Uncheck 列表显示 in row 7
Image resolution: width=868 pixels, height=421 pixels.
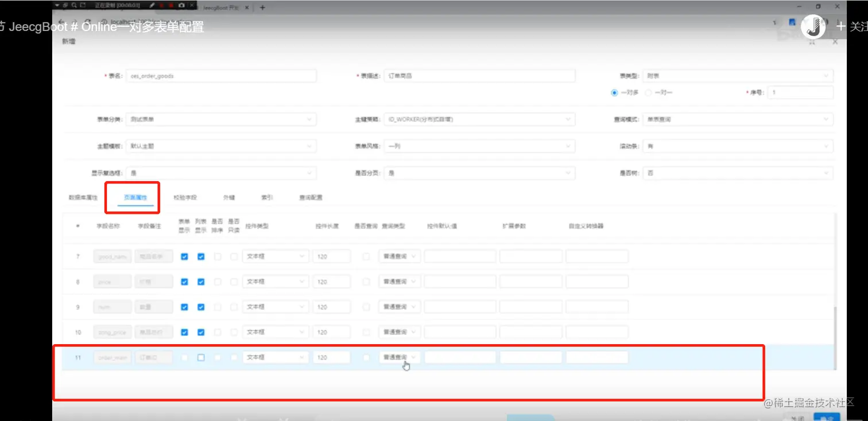[201, 256]
